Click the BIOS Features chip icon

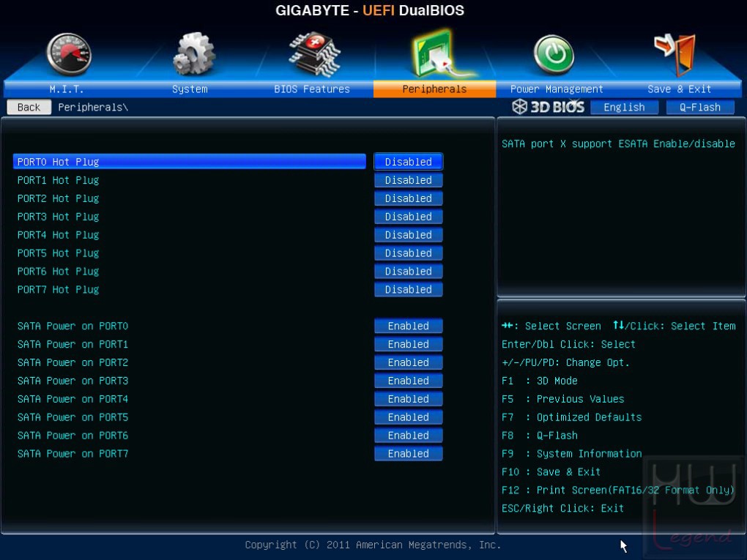click(314, 54)
